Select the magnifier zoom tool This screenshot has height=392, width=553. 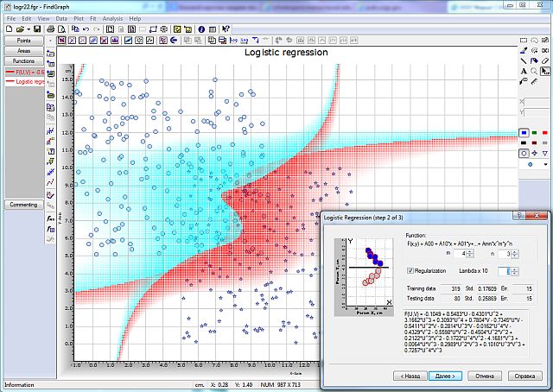[534, 71]
